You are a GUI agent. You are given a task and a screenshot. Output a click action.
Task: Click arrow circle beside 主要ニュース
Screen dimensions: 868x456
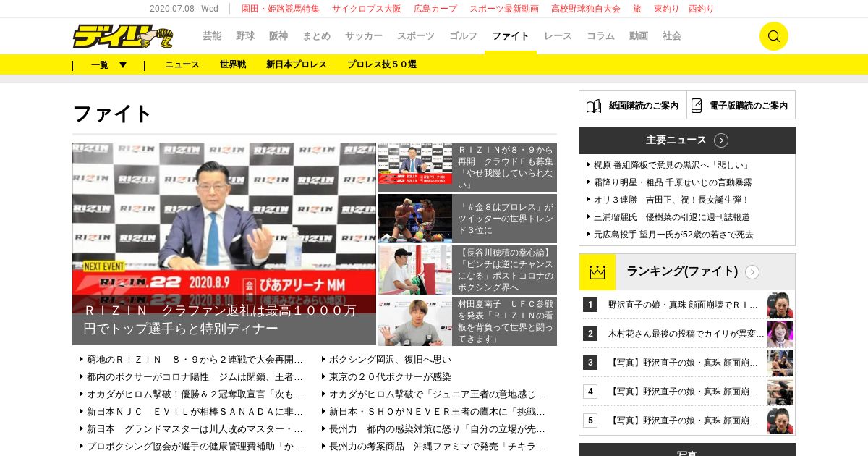721,140
